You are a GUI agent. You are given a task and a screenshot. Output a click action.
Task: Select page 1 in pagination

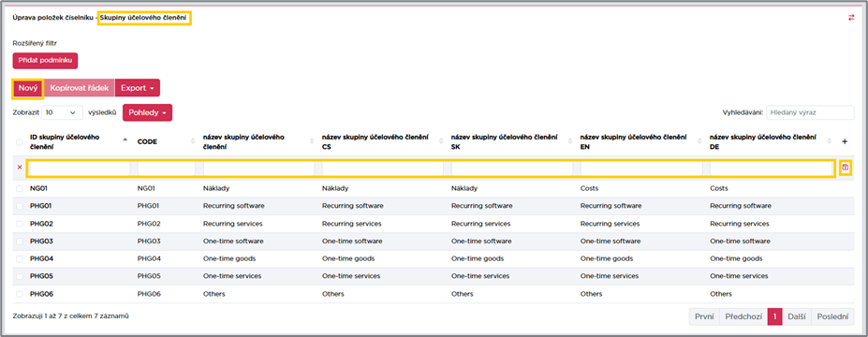(775, 317)
